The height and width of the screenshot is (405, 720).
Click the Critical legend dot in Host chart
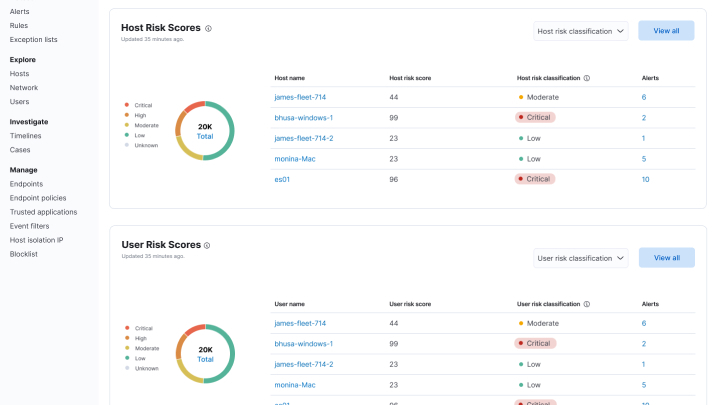(x=126, y=104)
